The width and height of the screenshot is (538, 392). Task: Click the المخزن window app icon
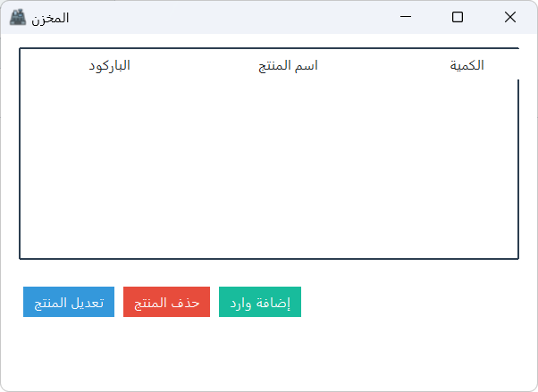(18, 17)
